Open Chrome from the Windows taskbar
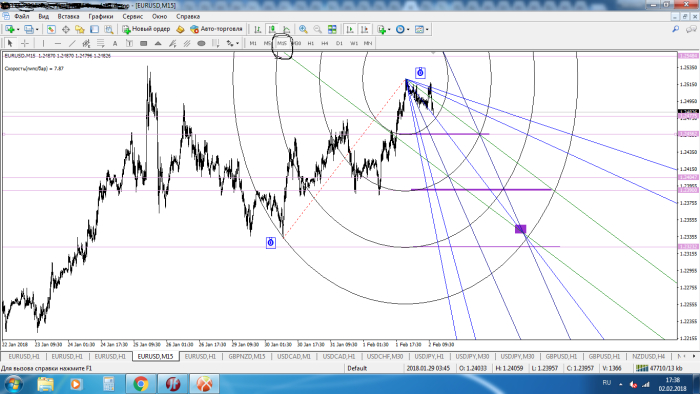The height and width of the screenshot is (394, 700). (x=141, y=384)
